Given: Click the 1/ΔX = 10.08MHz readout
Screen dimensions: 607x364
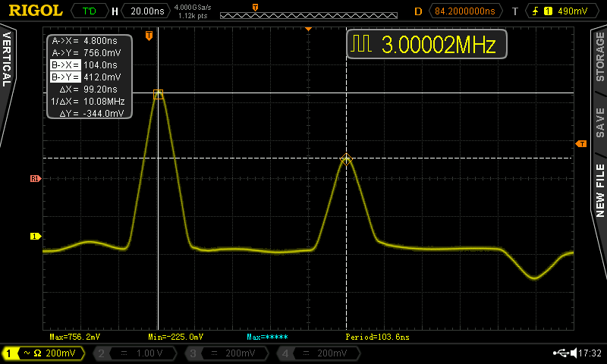Looking at the screenshot, I should pos(88,102).
